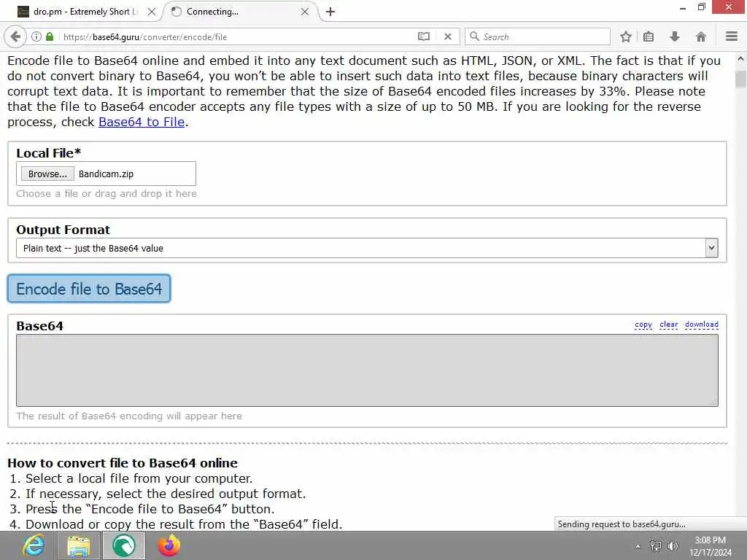Click the 'Local File*' heading
This screenshot has width=747, height=560.
49,153
